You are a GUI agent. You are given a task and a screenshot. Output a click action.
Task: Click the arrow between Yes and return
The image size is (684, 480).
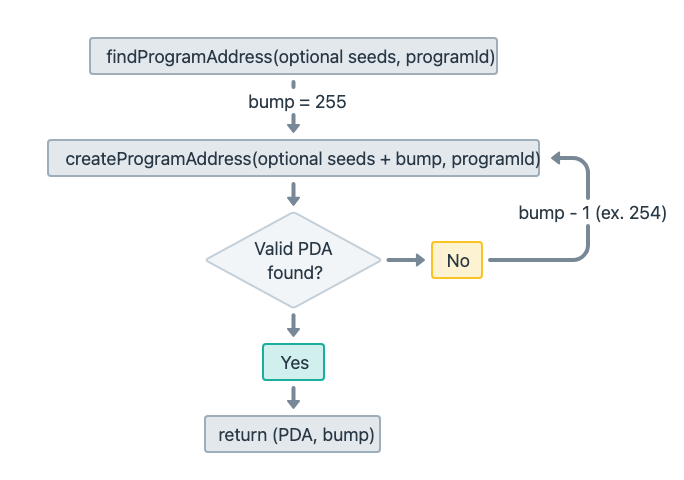coord(294,397)
